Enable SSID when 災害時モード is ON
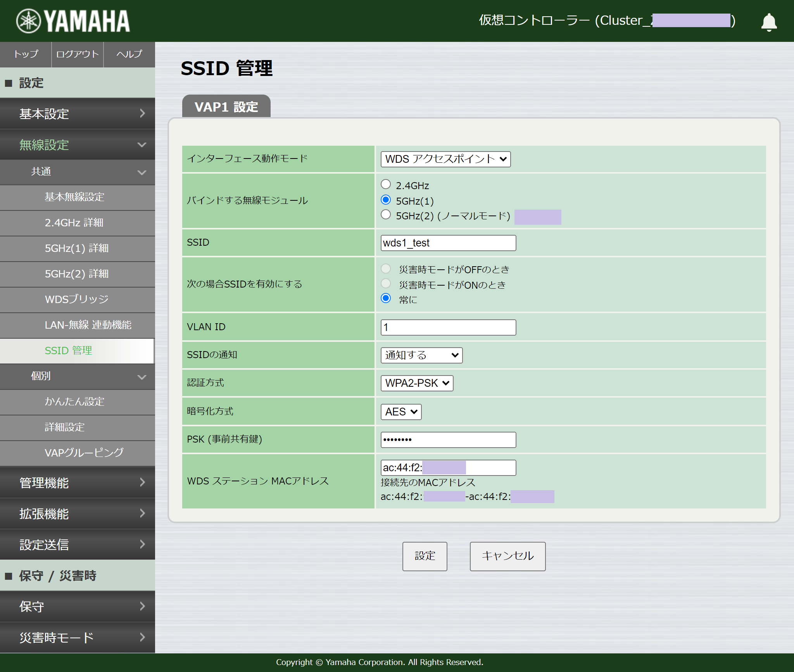 386,284
